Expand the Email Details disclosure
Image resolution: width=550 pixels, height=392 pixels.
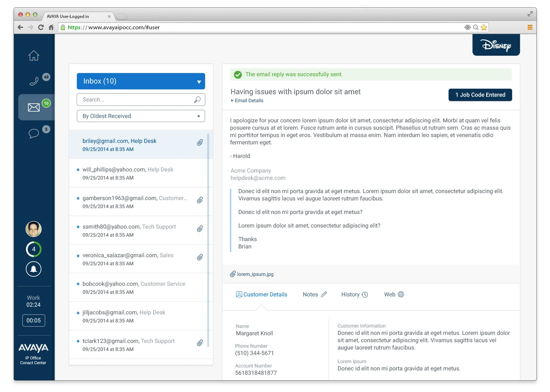[x=247, y=101]
